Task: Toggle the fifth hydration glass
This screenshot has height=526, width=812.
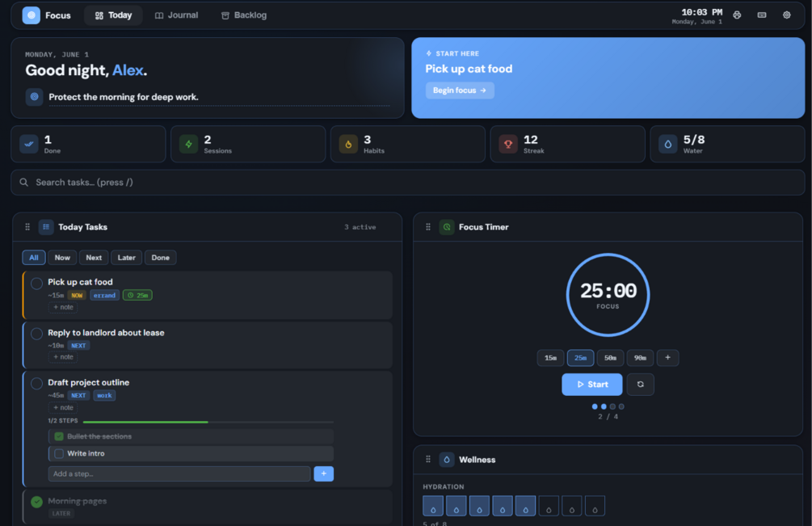Action: 525,506
